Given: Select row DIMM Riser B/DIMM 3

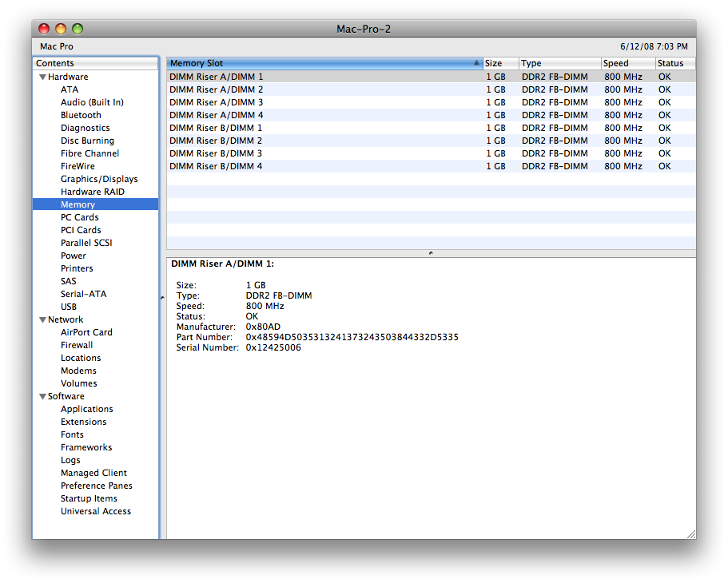Looking at the screenshot, I should [x=431, y=153].
